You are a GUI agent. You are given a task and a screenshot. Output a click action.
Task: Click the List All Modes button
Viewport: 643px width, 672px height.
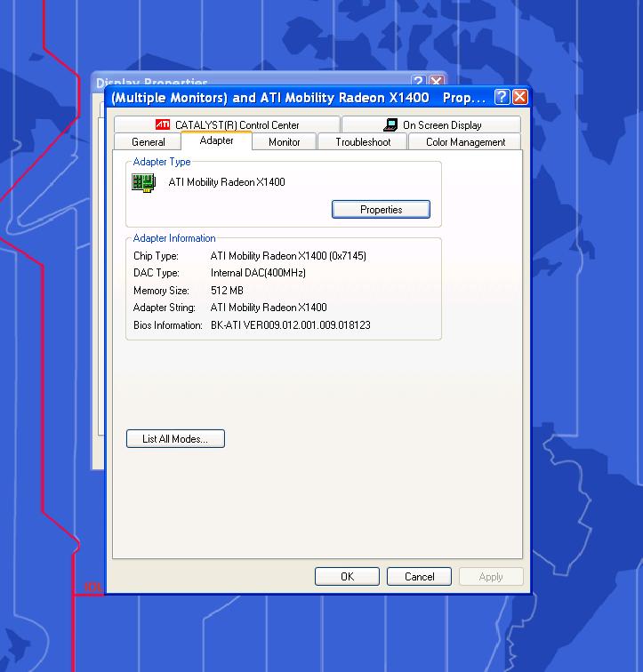tap(175, 439)
